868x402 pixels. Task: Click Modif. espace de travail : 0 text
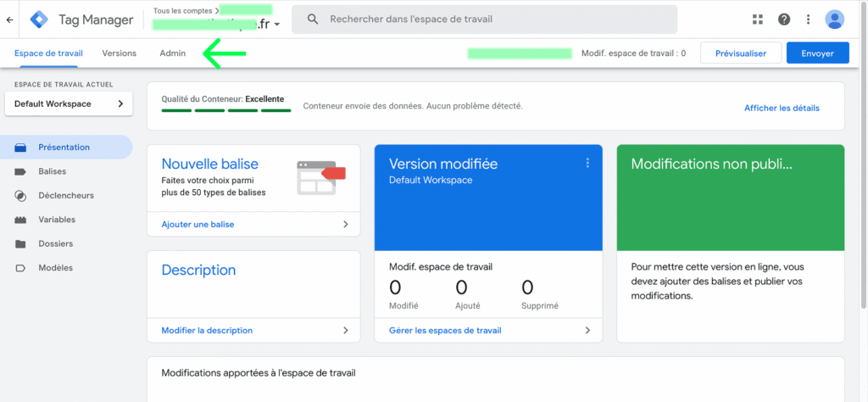tap(634, 53)
